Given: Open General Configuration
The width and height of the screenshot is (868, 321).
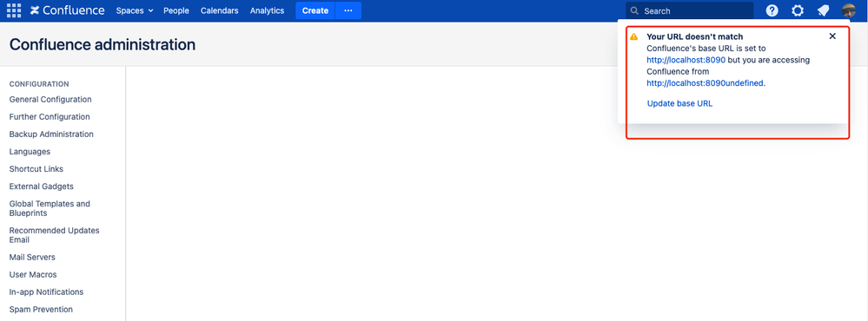Looking at the screenshot, I should point(50,100).
